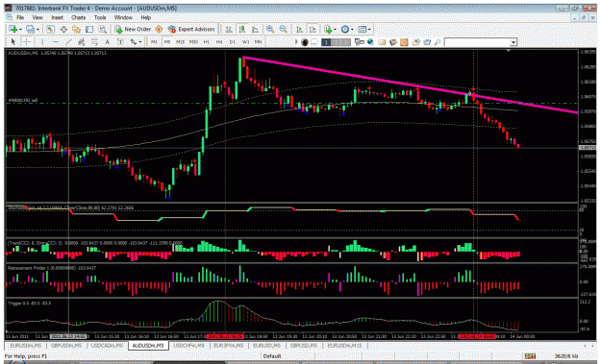601x364 pixels.
Task: Open the Insert menu
Action: point(57,17)
